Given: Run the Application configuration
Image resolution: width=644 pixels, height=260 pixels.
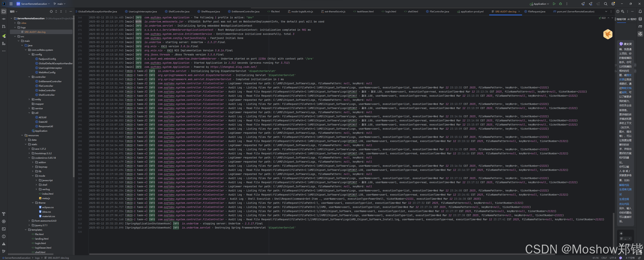Looking at the screenshot, I should pos(554,4).
